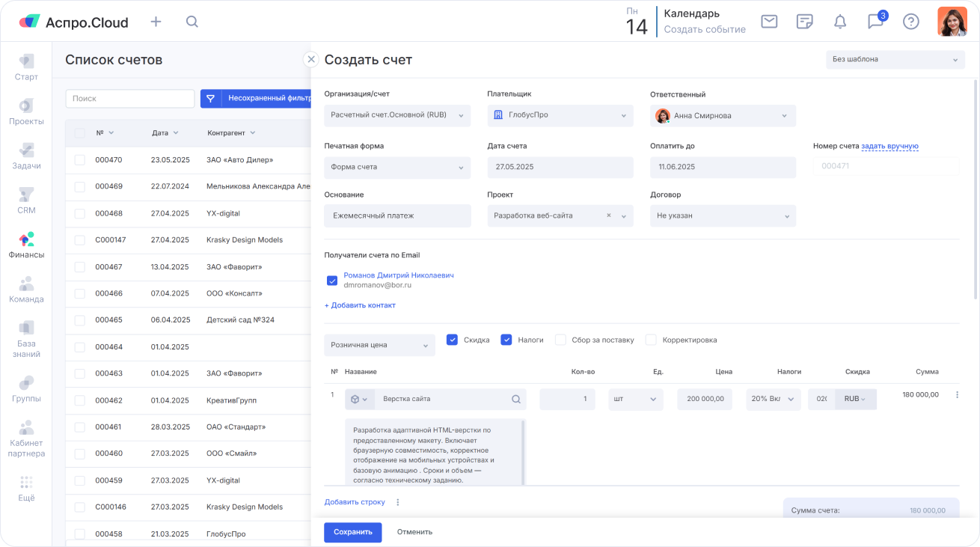Click the Сохранить button

click(x=352, y=532)
